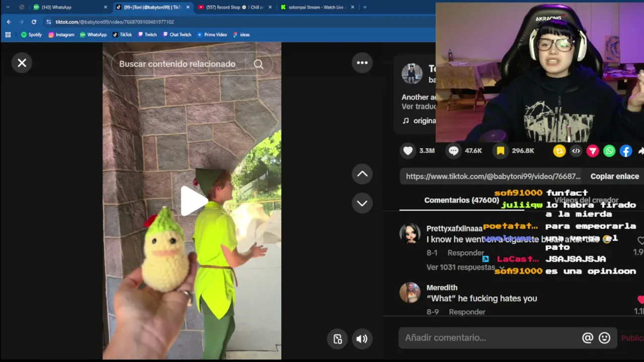Close the WhatsApp browser tab
This screenshot has height=362, width=644.
pyautogui.click(x=105, y=7)
